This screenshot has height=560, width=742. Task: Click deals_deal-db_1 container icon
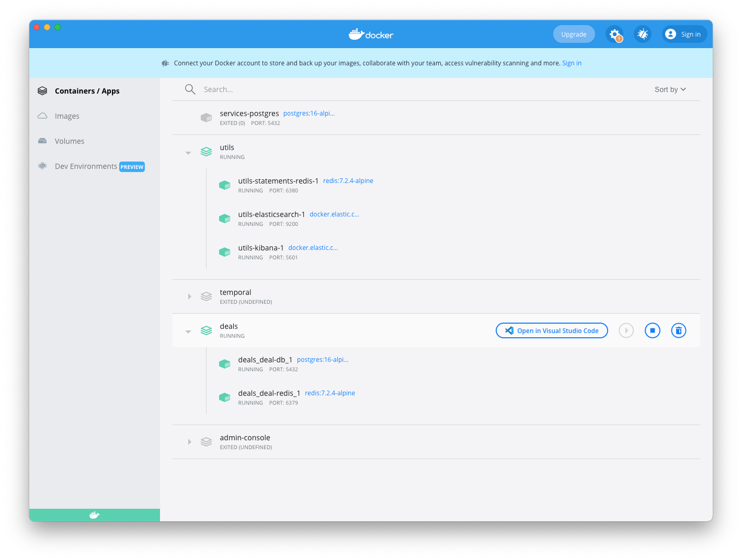[x=225, y=364]
